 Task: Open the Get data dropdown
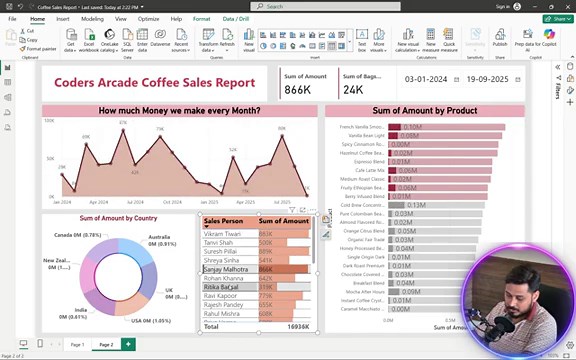click(71, 40)
